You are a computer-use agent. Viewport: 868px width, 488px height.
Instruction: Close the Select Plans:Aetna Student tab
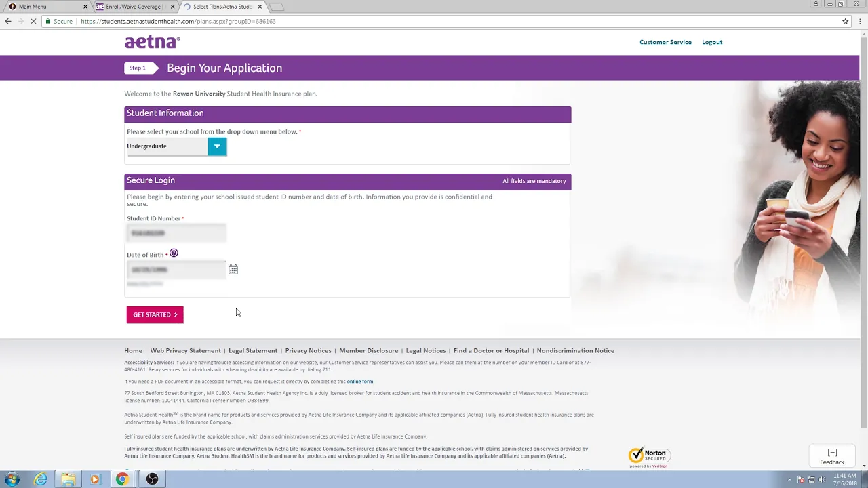260,7
